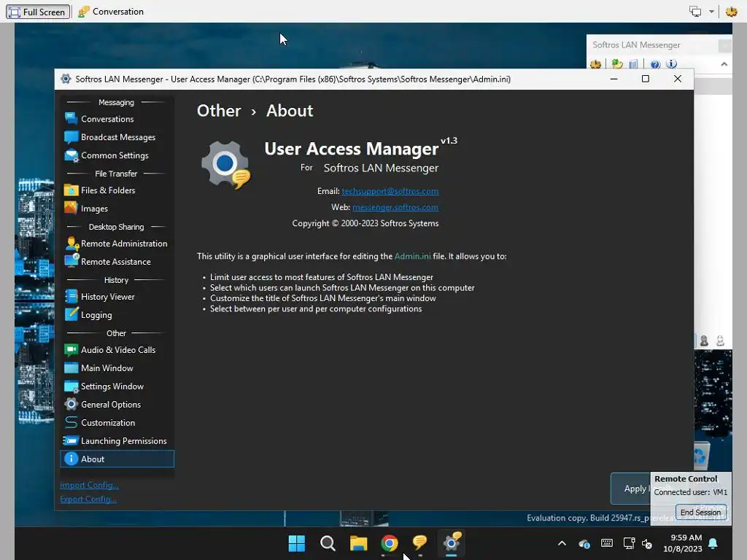Click the Admin.ini file link
The height and width of the screenshot is (560, 747).
tap(413, 256)
